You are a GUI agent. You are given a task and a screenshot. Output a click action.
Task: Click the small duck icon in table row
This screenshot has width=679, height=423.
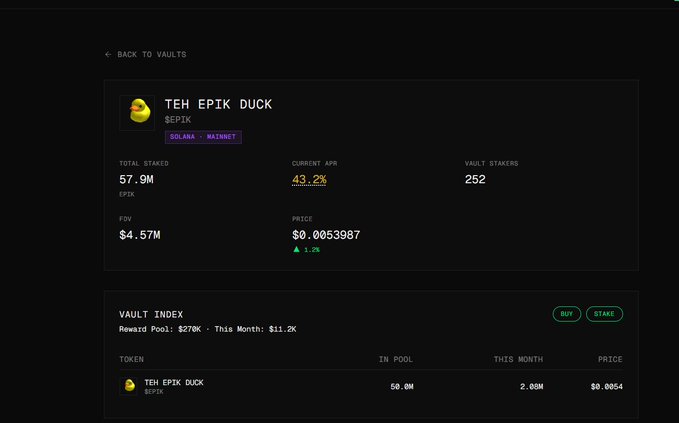coord(129,385)
